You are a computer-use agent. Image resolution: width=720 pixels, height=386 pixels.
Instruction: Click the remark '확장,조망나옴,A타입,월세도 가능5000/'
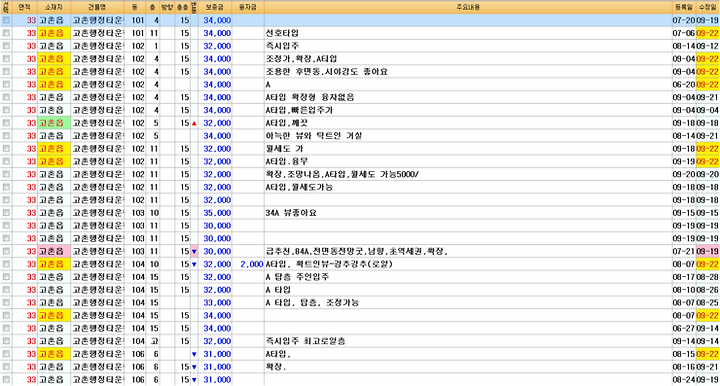tap(342, 174)
